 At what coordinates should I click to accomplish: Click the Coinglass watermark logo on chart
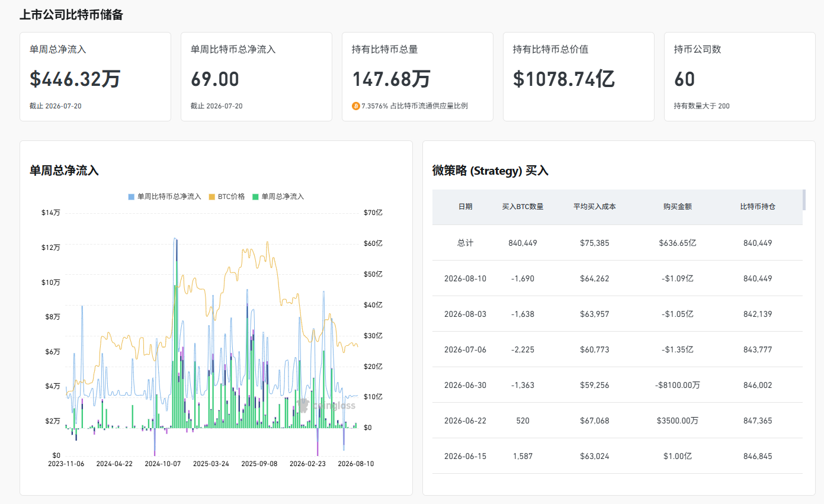point(326,405)
